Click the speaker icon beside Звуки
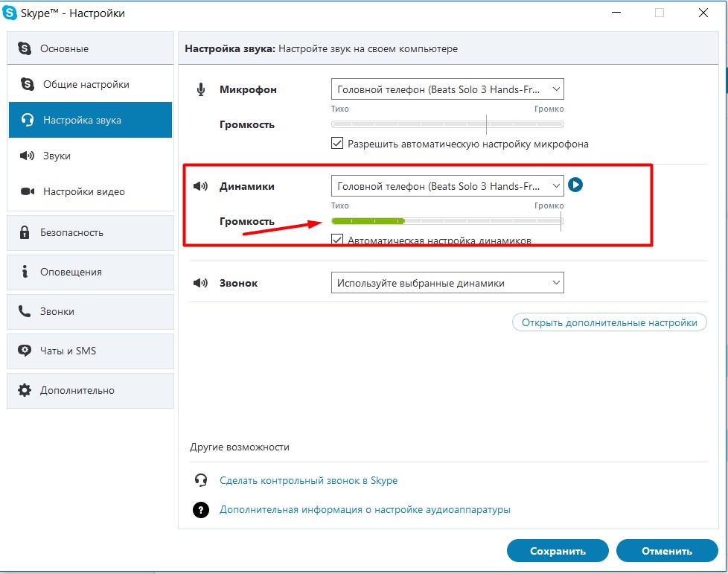728x574 pixels. (27, 156)
